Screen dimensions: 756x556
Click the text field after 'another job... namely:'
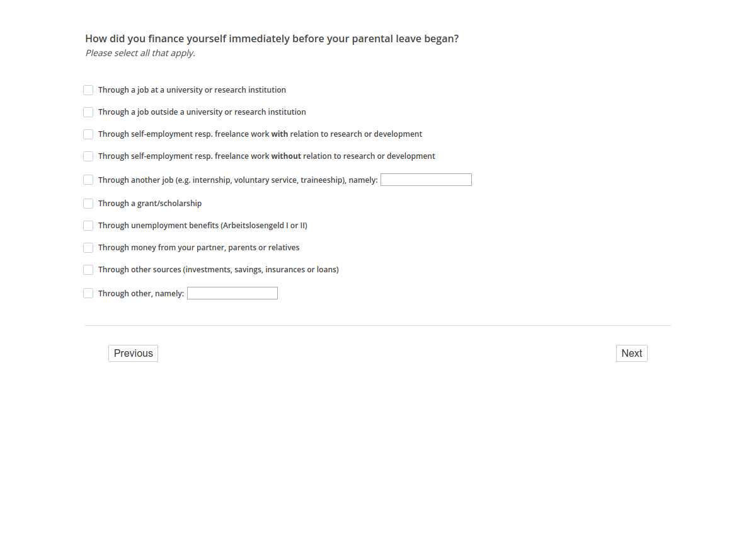point(426,180)
